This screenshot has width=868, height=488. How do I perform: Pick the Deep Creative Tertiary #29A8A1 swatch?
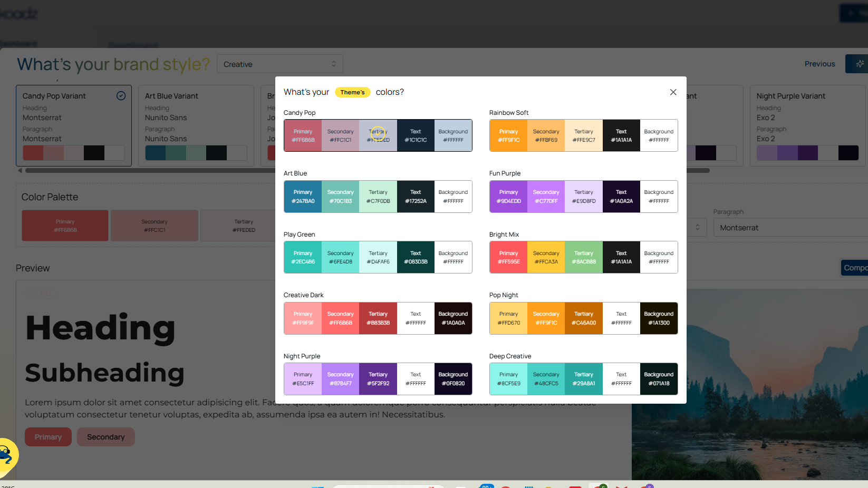tap(583, 379)
